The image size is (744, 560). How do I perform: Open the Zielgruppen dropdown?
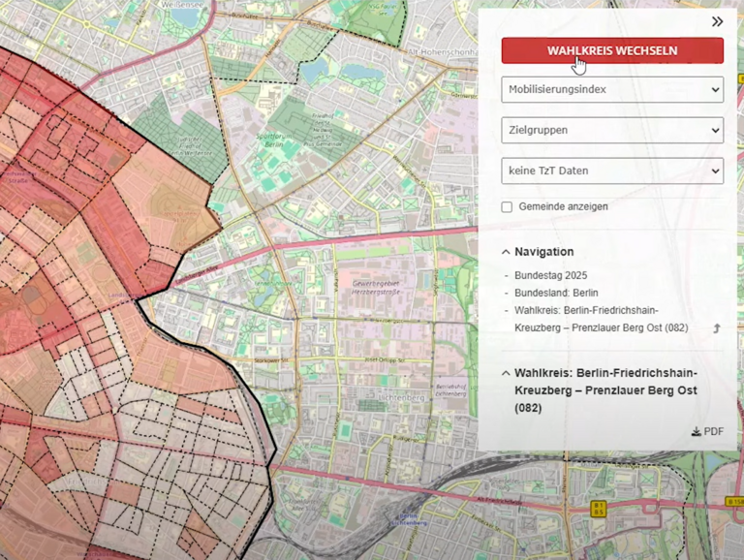pos(612,130)
